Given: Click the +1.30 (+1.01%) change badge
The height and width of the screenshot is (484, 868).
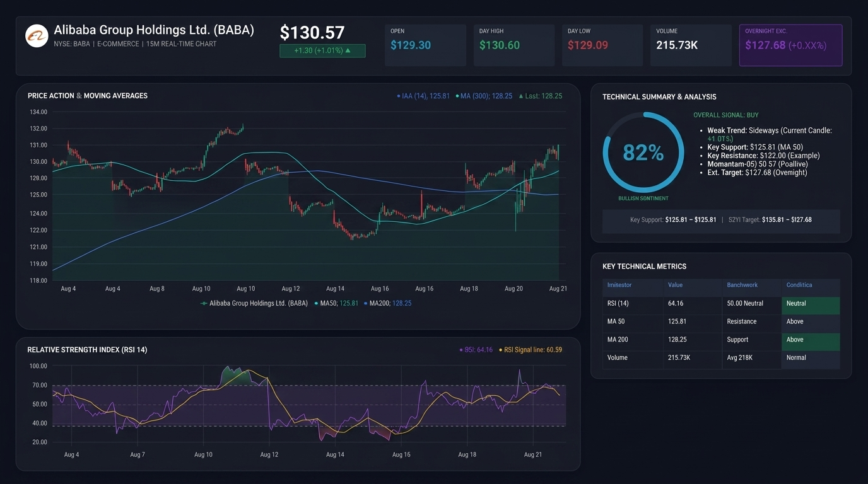Looking at the screenshot, I should click(322, 50).
